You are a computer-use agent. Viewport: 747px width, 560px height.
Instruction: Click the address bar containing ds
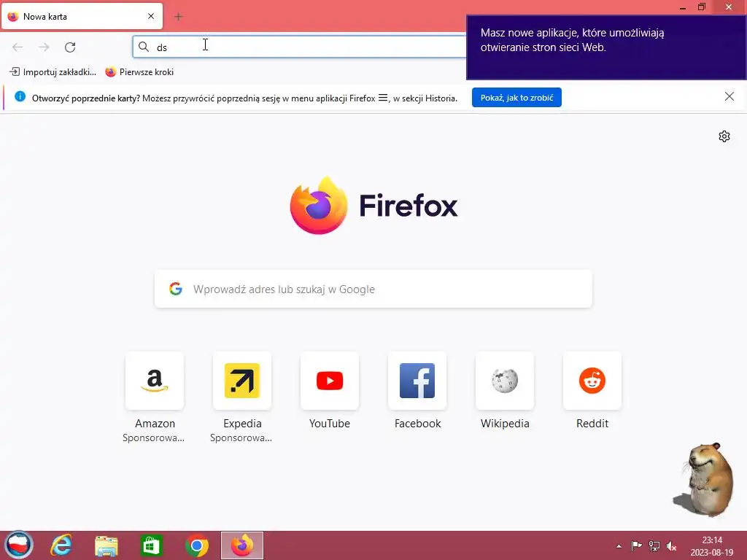(299, 47)
